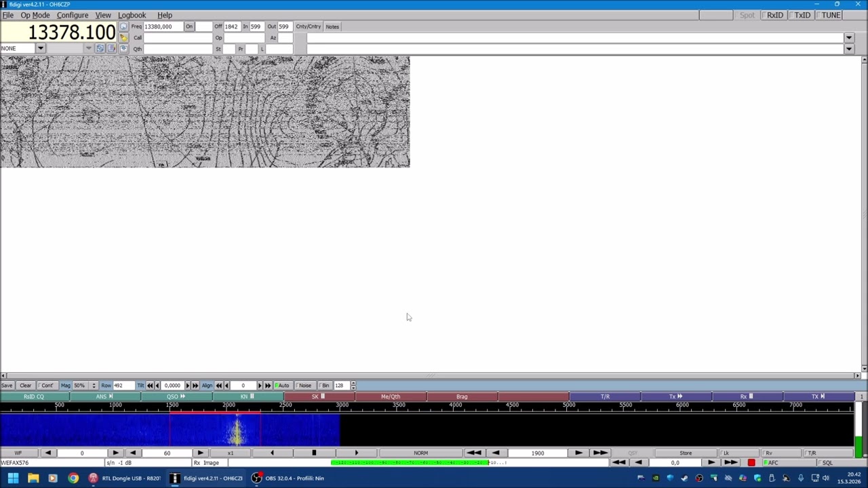The width and height of the screenshot is (868, 488).
Task: Click the QRZ lookup globe icon beside Freq
Action: point(123,26)
